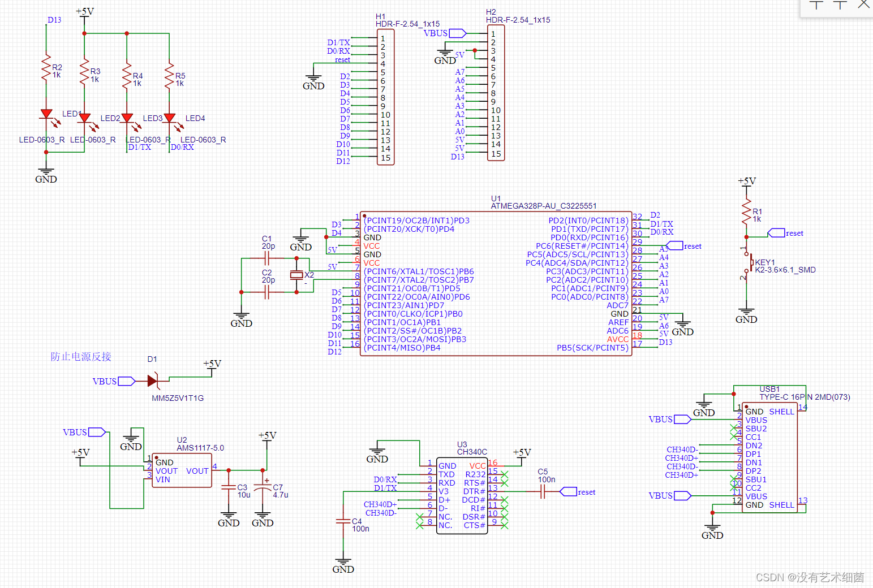The height and width of the screenshot is (588, 873).
Task: Select the D1 MM5Z5V1T1G diode symbol
Action: pyautogui.click(x=153, y=381)
